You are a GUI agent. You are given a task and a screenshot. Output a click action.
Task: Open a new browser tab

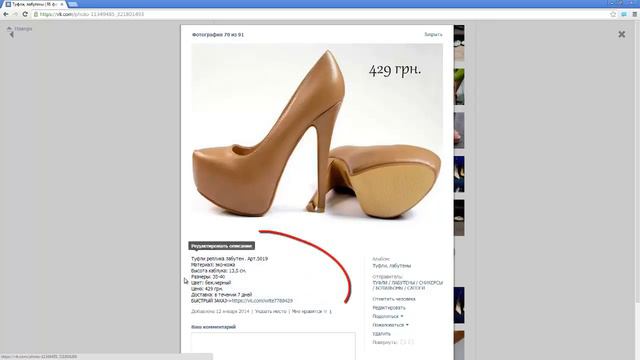coord(73,4)
